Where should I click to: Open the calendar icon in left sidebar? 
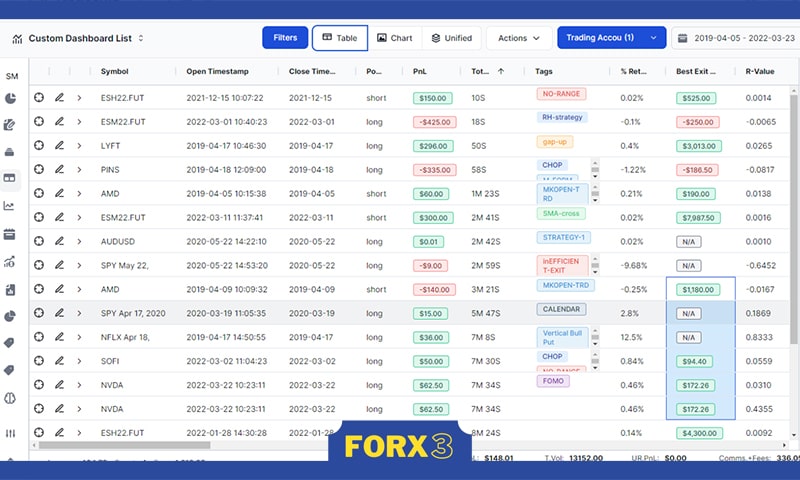(11, 234)
